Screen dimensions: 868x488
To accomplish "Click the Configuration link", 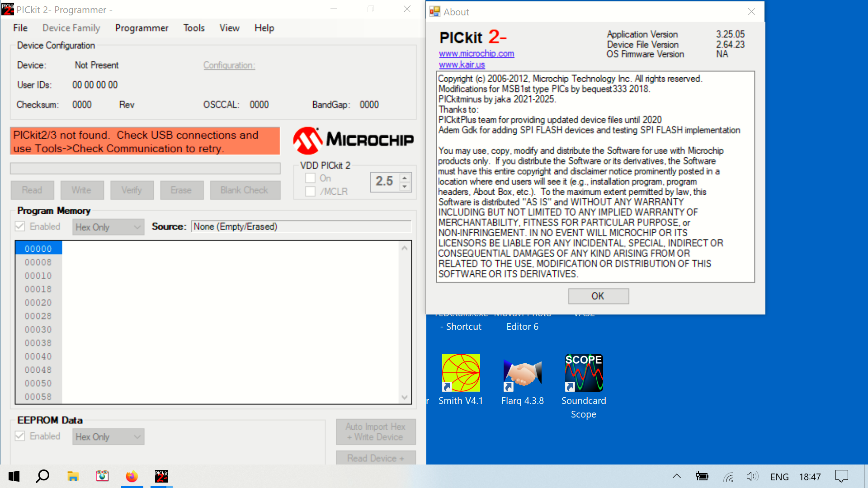I will (x=229, y=65).
